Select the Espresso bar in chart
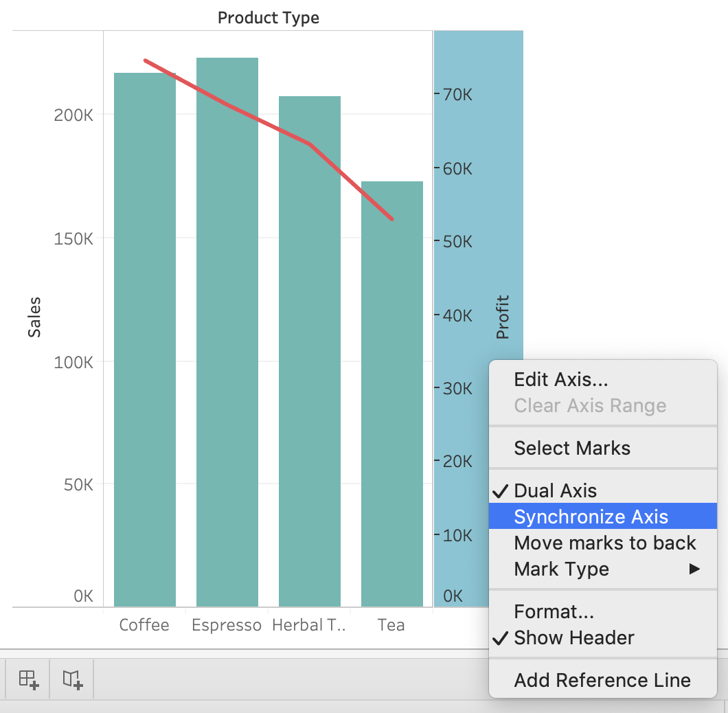 point(227,343)
